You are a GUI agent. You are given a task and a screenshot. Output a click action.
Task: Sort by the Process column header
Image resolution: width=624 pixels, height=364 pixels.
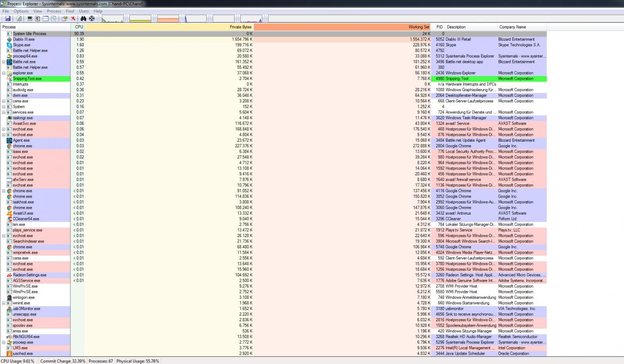pyautogui.click(x=35, y=27)
